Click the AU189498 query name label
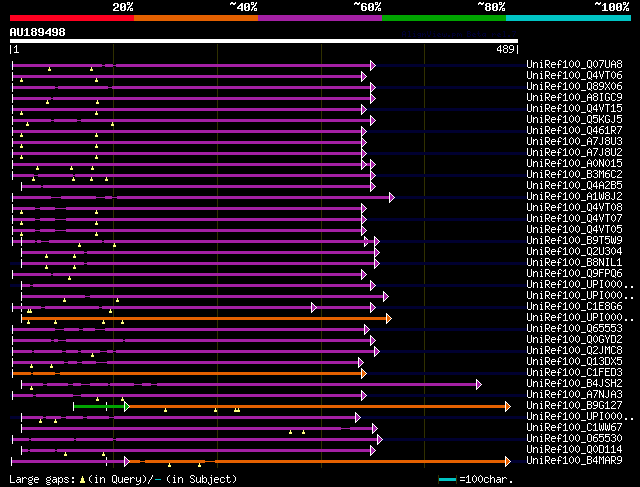The image size is (640, 487). (x=38, y=32)
